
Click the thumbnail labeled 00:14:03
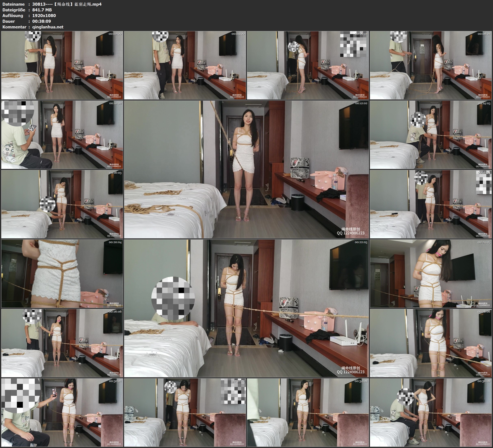pyautogui.click(x=431, y=135)
